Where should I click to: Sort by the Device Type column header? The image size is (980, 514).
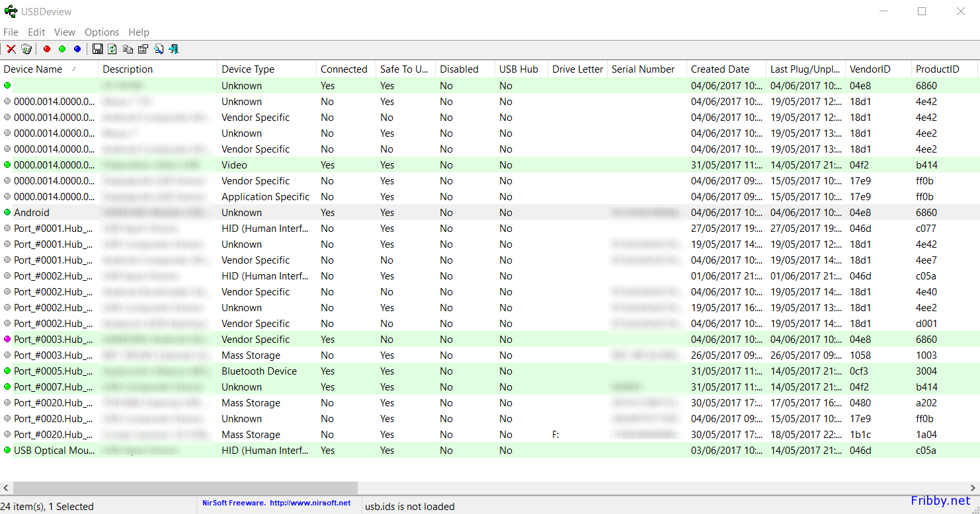point(248,69)
